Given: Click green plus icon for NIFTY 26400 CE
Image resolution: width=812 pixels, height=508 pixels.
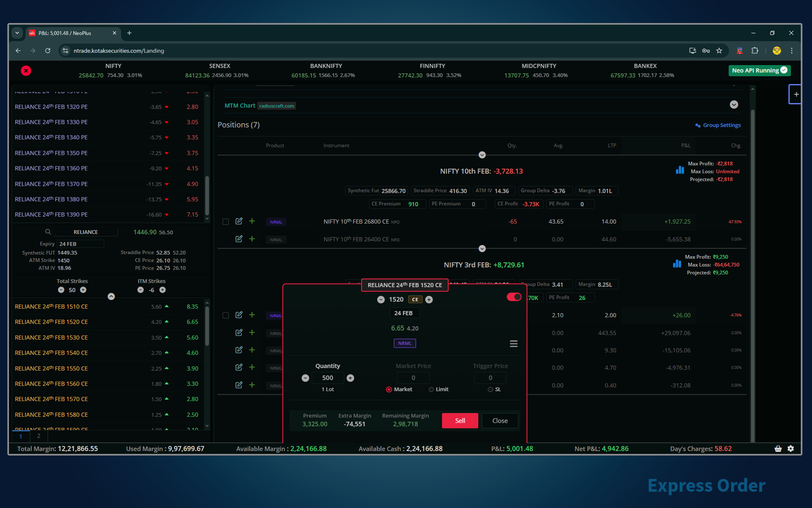Looking at the screenshot, I should click(x=252, y=239).
